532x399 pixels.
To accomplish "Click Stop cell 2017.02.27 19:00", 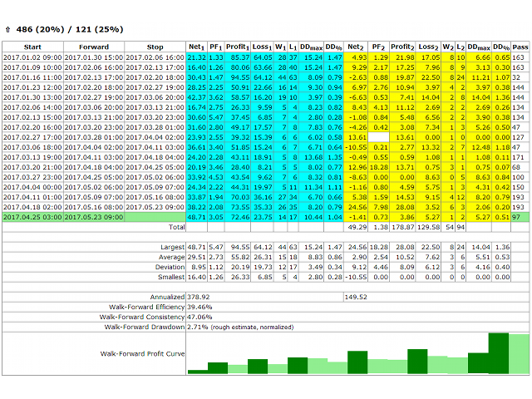I will pos(155,87).
